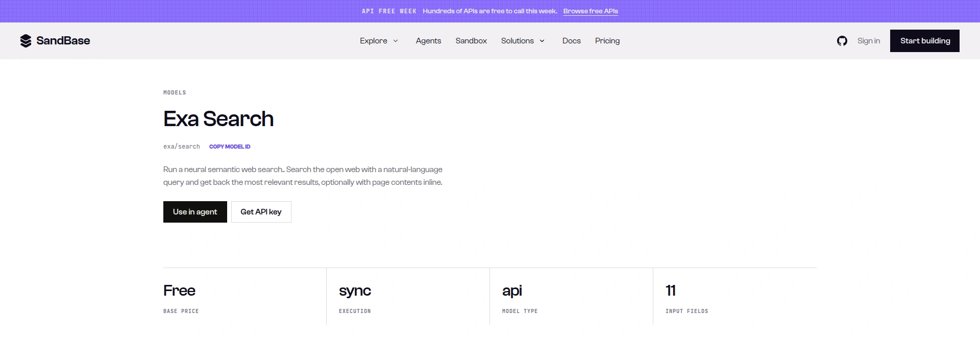The width and height of the screenshot is (980, 337).
Task: Click the MODELS breadcrumb label
Action: [175, 92]
